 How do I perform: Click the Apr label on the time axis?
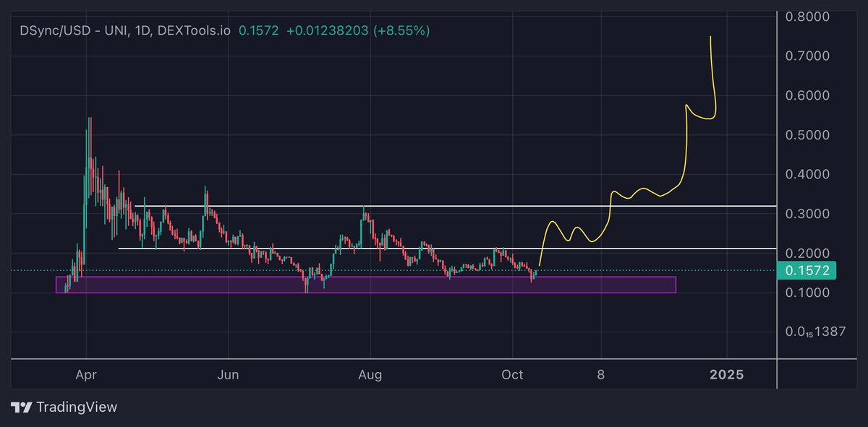pyautogui.click(x=85, y=375)
